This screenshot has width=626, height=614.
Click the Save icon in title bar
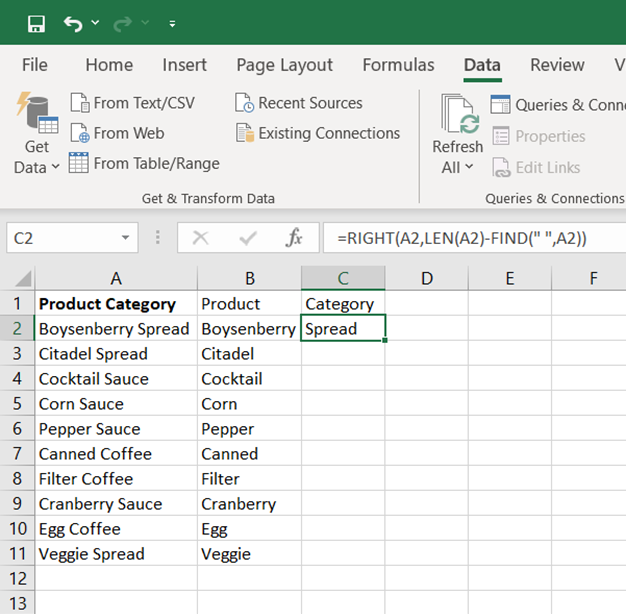pyautogui.click(x=37, y=22)
